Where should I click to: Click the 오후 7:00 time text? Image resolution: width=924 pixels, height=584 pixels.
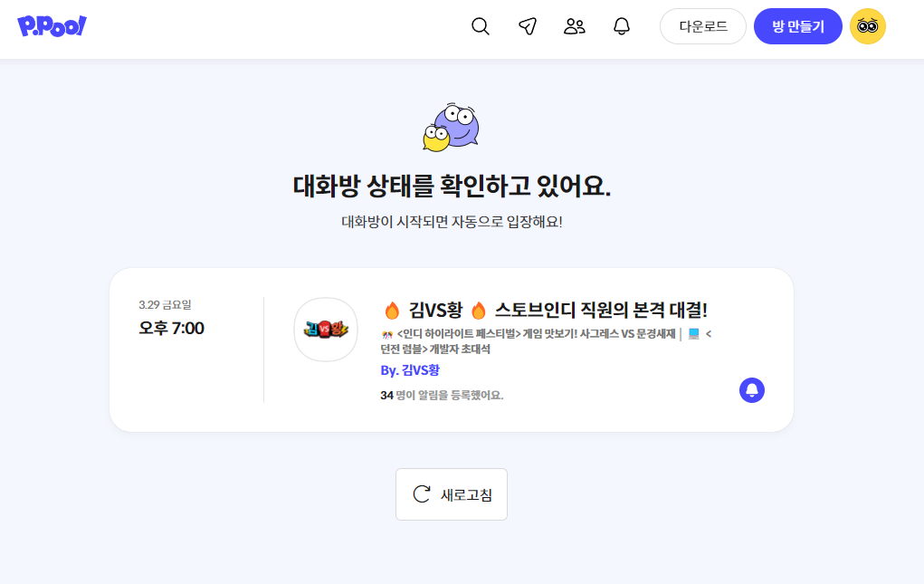171,329
